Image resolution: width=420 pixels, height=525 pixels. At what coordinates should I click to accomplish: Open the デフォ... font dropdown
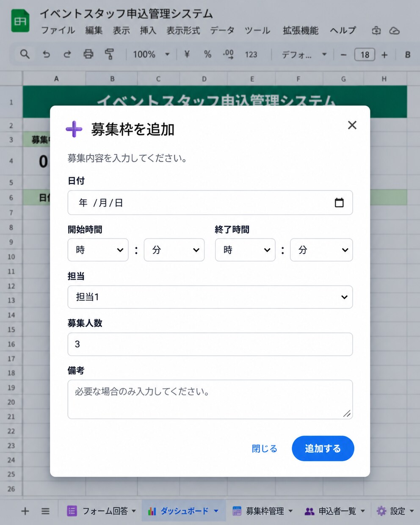[x=304, y=54]
